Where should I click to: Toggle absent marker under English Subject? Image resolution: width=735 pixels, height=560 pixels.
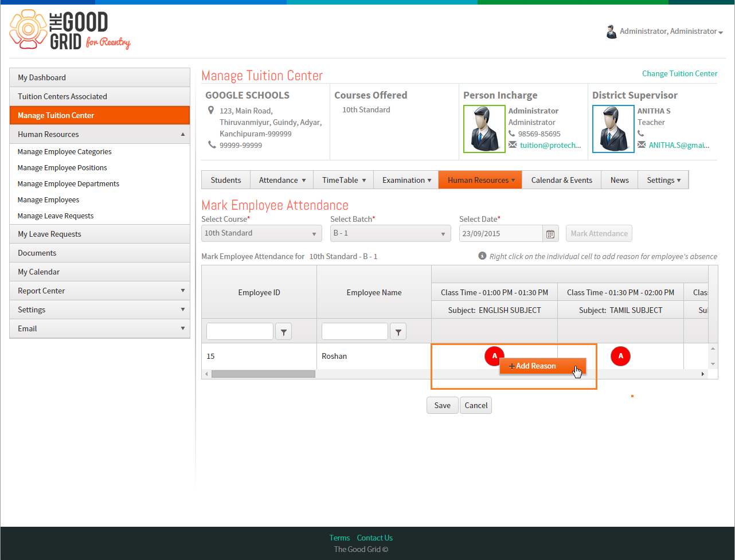coord(494,356)
